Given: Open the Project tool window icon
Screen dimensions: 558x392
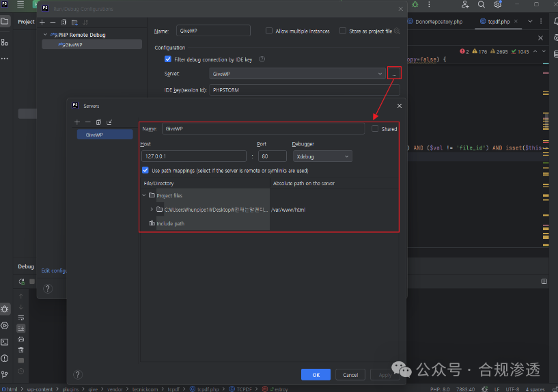Looking at the screenshot, I should coord(5,21).
